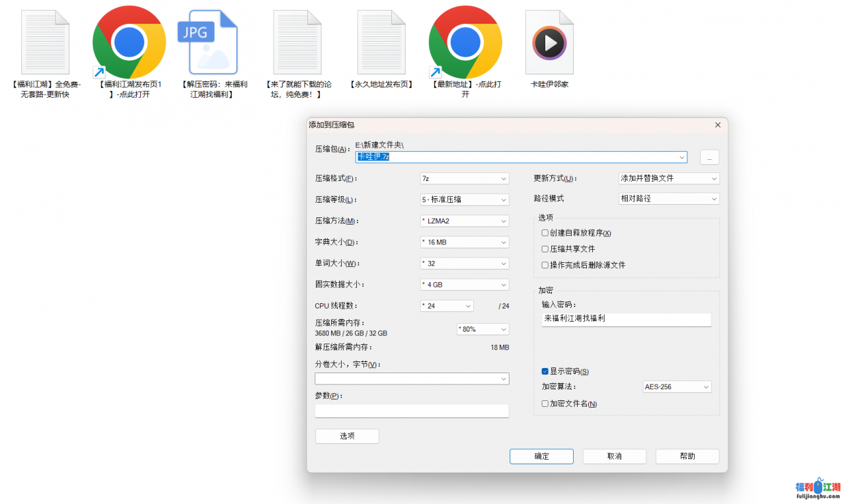Click the 取消 button
Screen dimensions: 846x504
click(614, 456)
